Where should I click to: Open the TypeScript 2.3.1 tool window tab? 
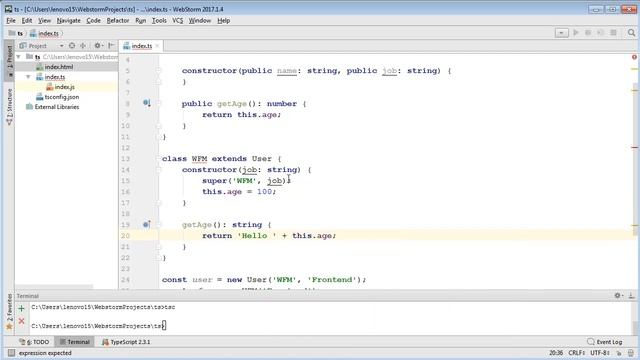[x=126, y=342]
